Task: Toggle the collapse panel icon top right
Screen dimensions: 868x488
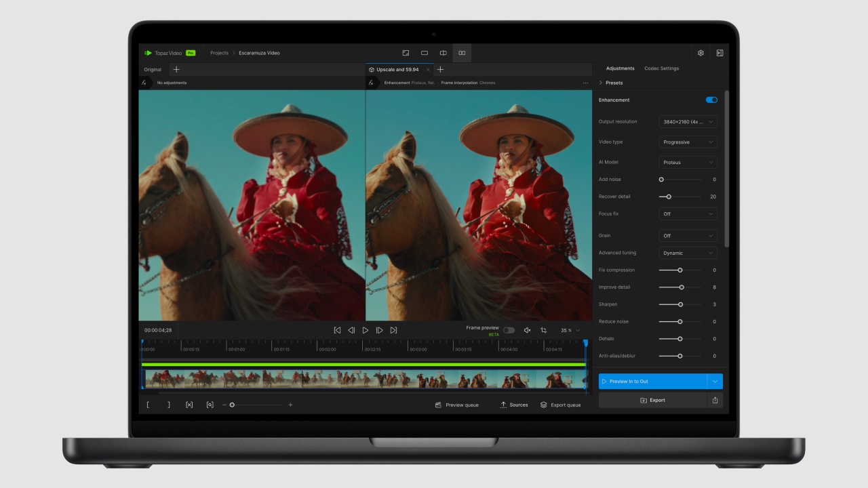Action: pos(719,53)
